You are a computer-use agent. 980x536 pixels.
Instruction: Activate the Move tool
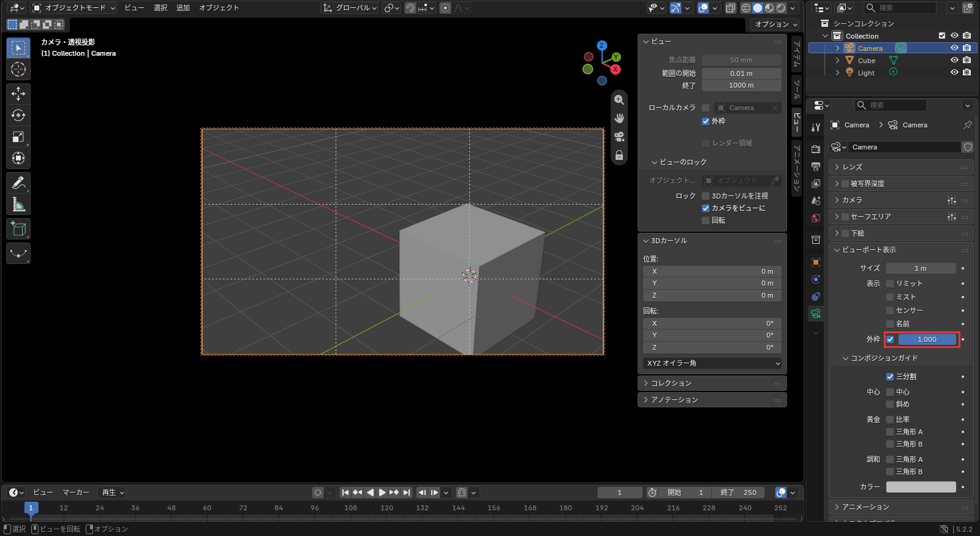(18, 94)
